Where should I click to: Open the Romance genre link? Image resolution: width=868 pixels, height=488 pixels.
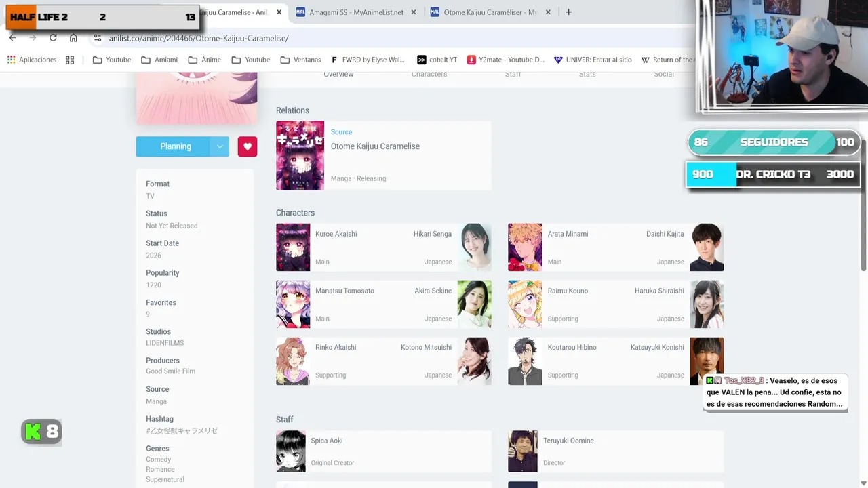[160, 469]
